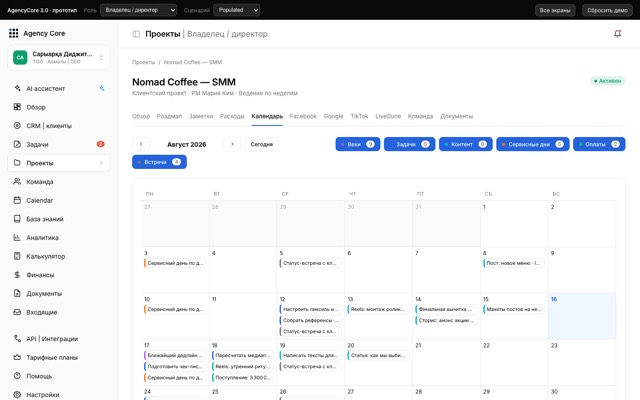Toggle the Сервисные дни filter
This screenshot has height=400, width=640.
533,144
